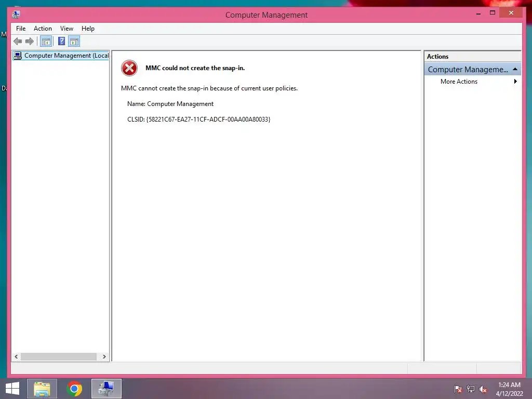The width and height of the screenshot is (532, 399).
Task: Toggle Show/Hide Action Pane icon
Action: click(74, 42)
